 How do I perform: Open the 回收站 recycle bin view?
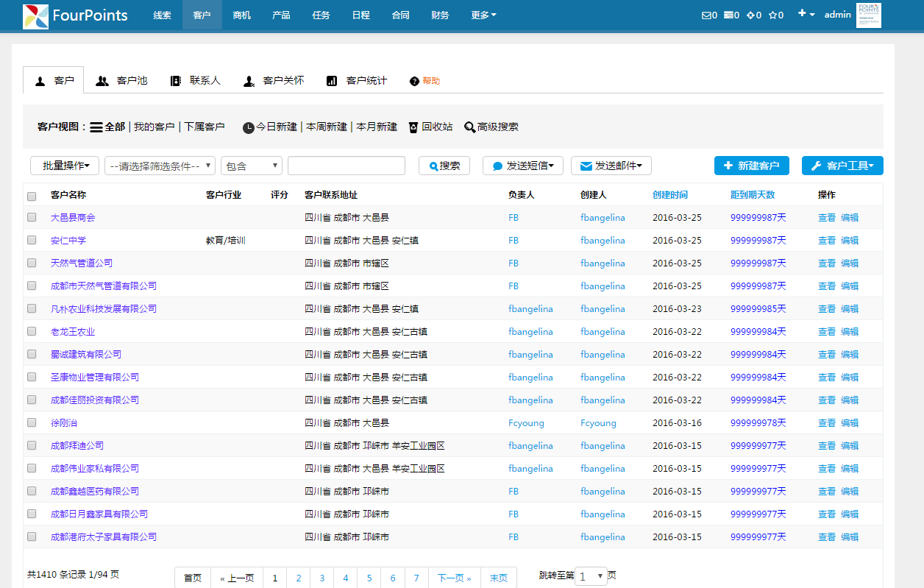[x=430, y=127]
